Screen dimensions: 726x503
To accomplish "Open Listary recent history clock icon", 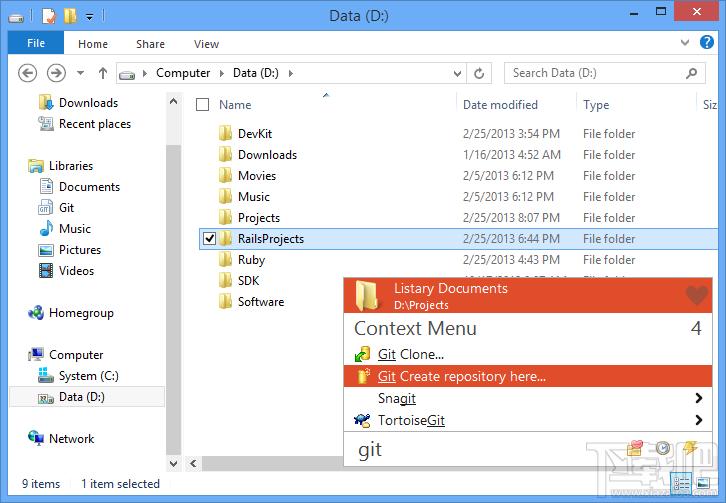I will (x=663, y=447).
